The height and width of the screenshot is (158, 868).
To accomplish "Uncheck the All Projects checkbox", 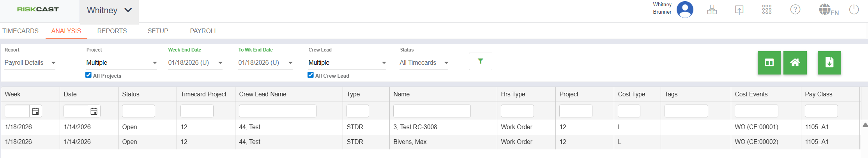I will tap(88, 75).
